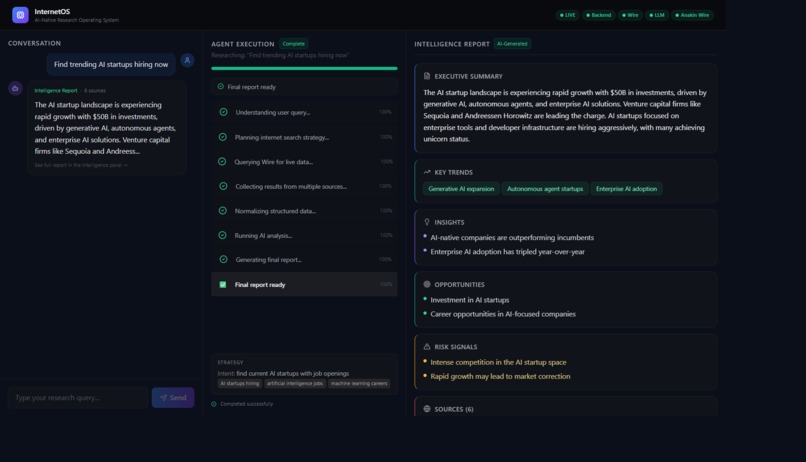806x462 pixels.
Task: Select the Autonomous agent startups trend tag
Action: coord(545,189)
